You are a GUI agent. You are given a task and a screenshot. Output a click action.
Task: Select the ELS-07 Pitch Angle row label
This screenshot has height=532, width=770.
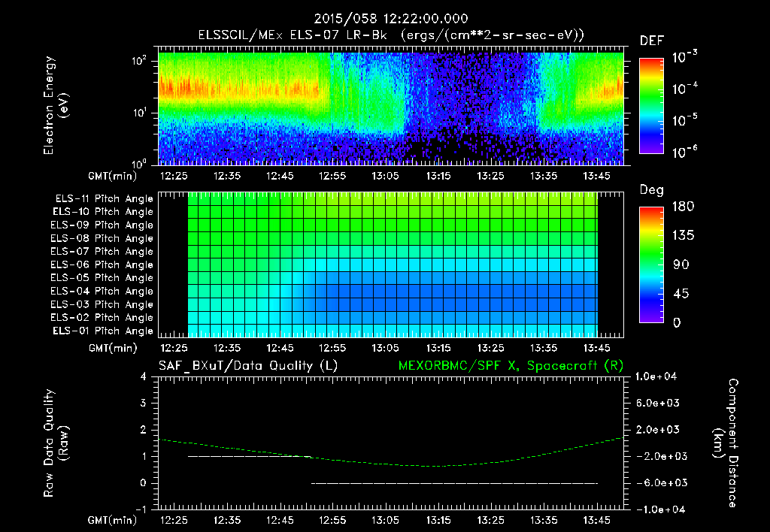tap(102, 252)
